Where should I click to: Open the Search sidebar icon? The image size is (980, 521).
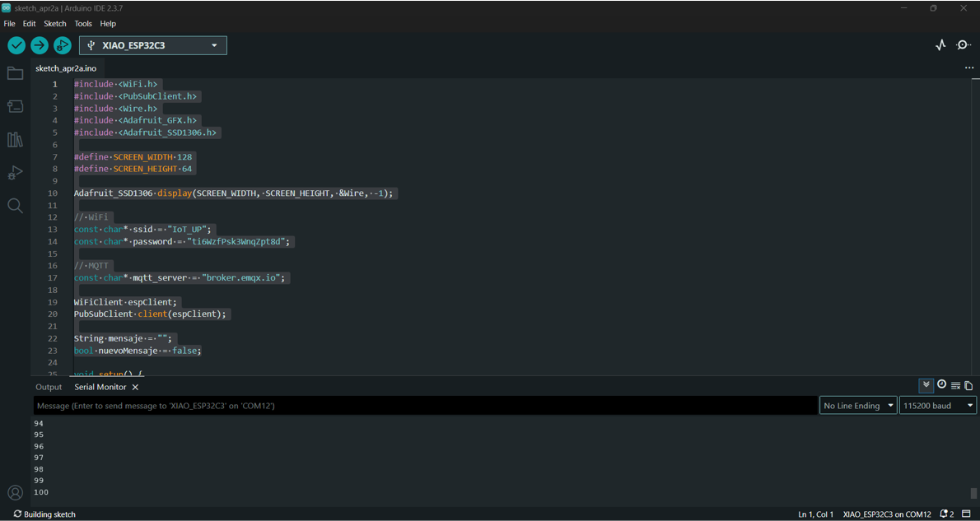point(15,206)
